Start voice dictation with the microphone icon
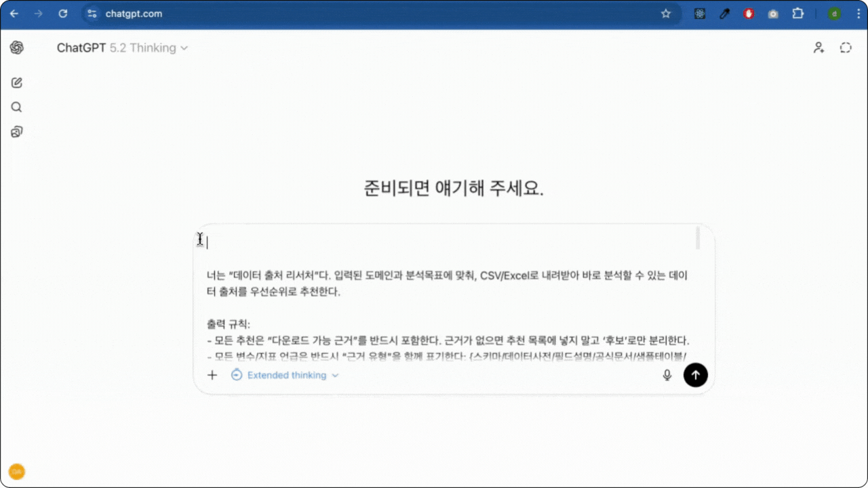The image size is (868, 488). click(667, 375)
